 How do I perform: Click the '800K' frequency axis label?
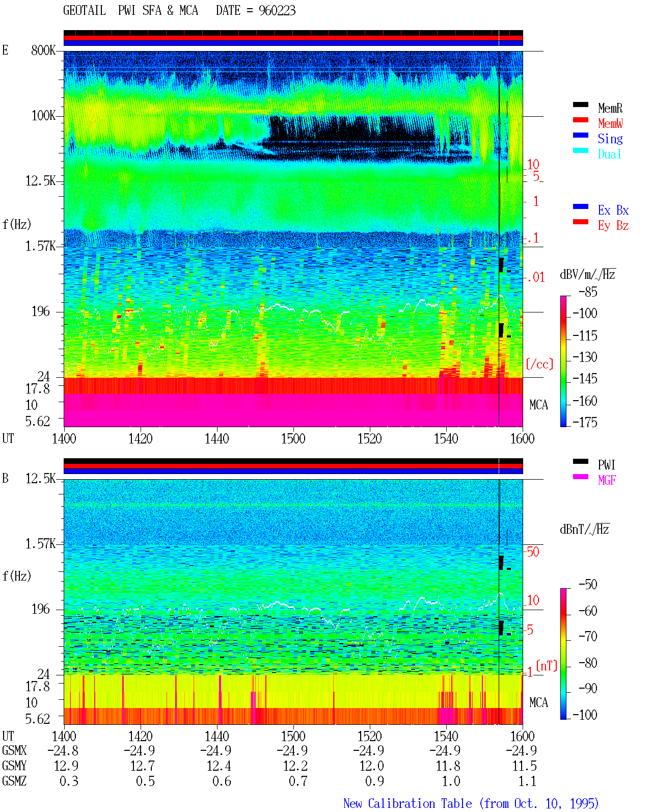pyautogui.click(x=43, y=50)
